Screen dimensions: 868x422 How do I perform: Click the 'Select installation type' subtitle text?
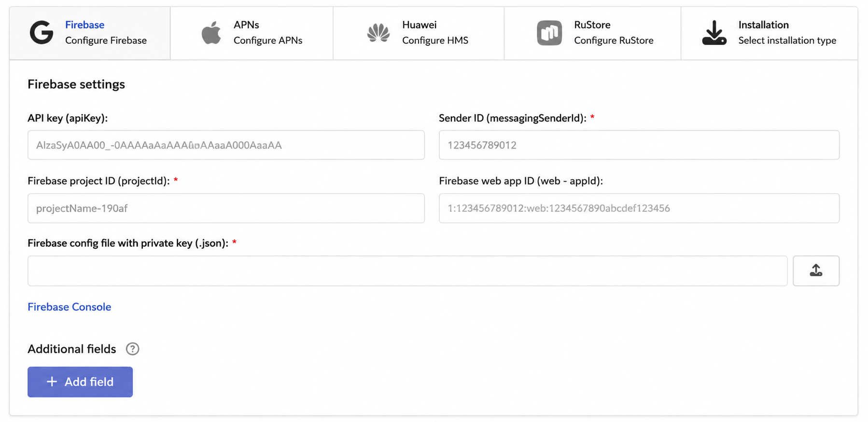tap(787, 41)
